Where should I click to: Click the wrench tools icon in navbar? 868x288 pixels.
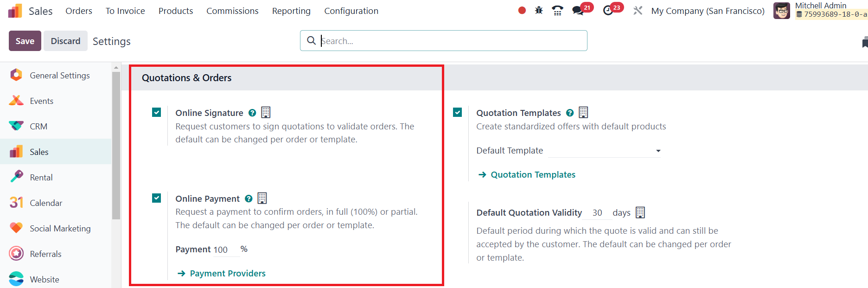638,10
